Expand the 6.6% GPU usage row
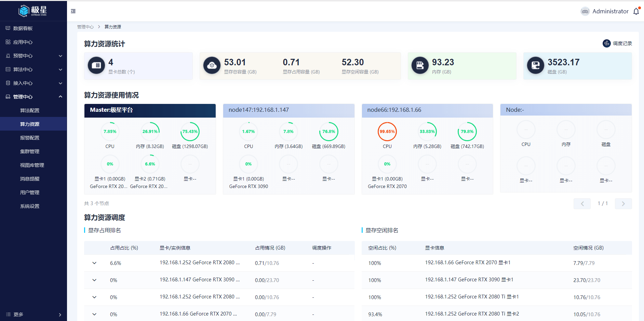The width and height of the screenshot is (644, 321). click(x=94, y=263)
